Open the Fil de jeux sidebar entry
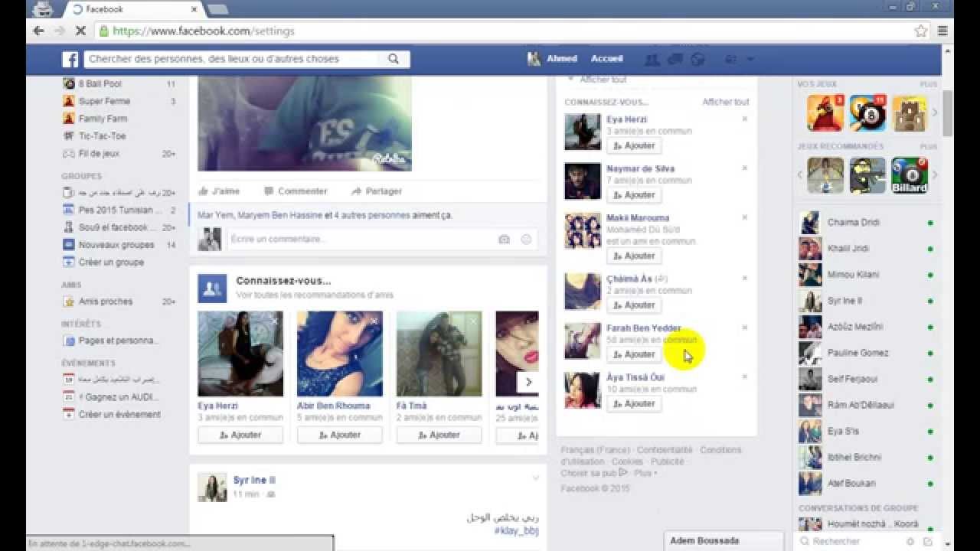The image size is (980, 551). point(99,154)
